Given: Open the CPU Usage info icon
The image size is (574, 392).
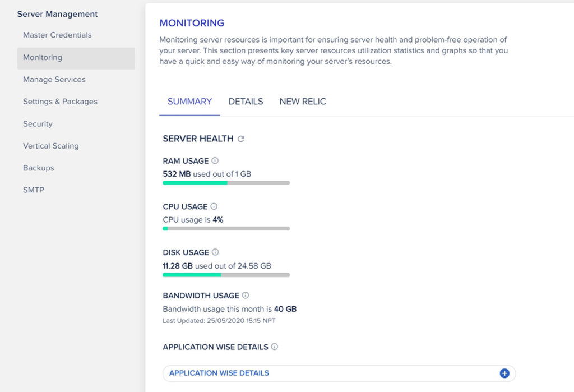Looking at the screenshot, I should click(x=214, y=206).
